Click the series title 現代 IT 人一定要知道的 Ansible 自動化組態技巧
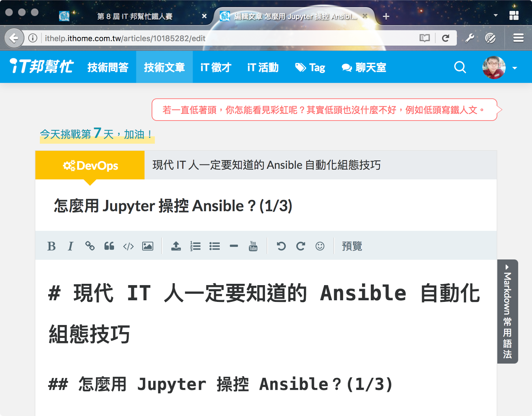The height and width of the screenshot is (416, 532). pos(267,165)
